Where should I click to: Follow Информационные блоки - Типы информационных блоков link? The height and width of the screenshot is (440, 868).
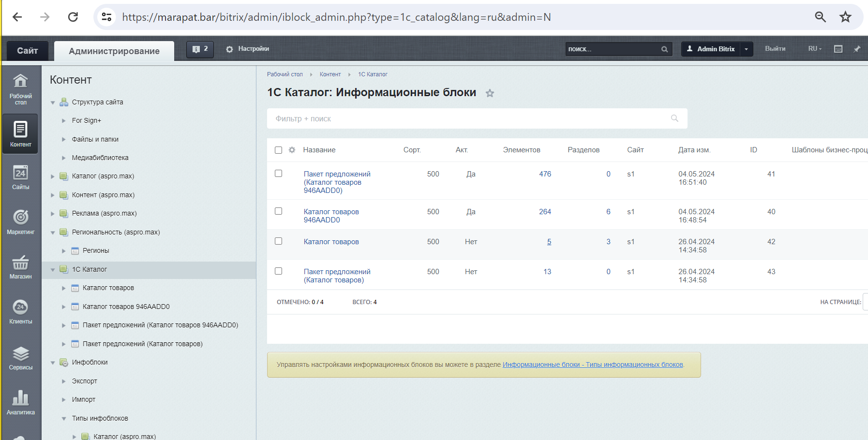pyautogui.click(x=593, y=365)
